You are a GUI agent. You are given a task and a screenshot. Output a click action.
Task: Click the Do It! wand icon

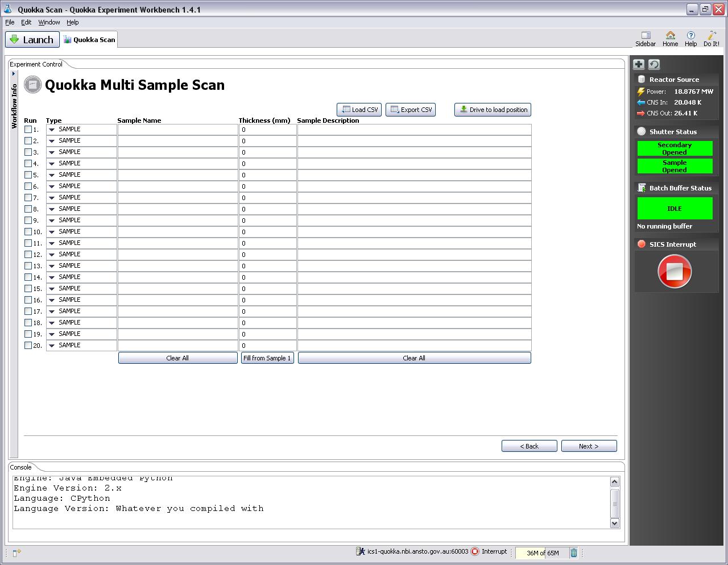(x=712, y=36)
